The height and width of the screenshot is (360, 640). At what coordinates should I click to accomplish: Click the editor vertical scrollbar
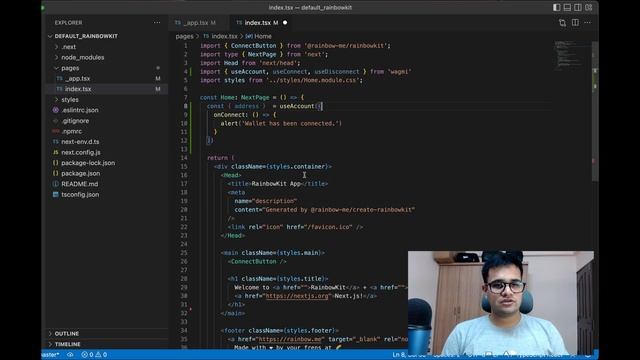click(595, 110)
